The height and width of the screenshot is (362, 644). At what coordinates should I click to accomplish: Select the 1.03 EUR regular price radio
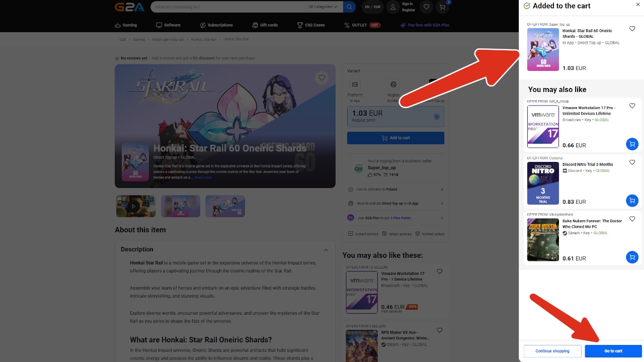(x=436, y=117)
